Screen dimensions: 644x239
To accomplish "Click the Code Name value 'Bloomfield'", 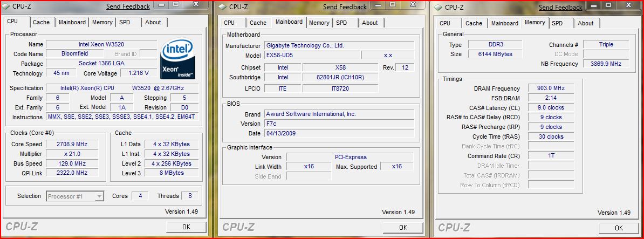I will 75,53.
